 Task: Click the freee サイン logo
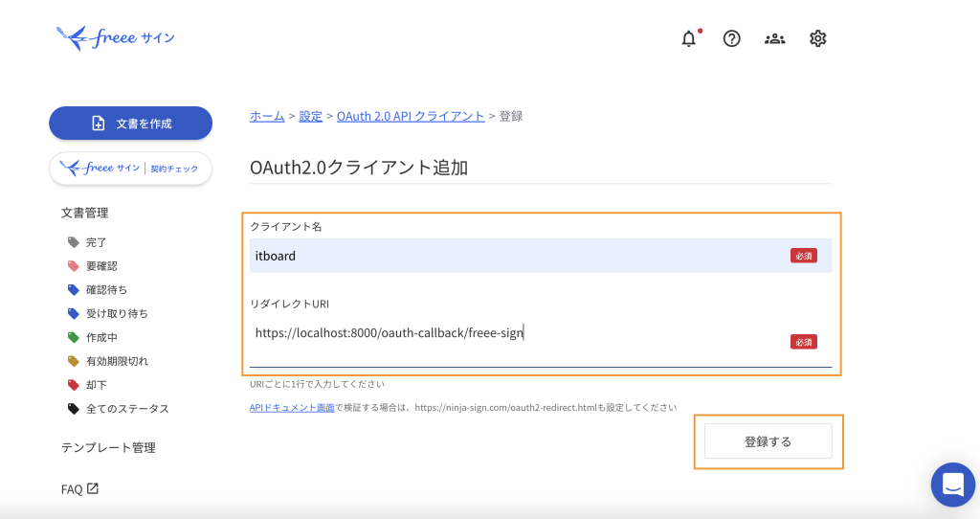(116, 38)
